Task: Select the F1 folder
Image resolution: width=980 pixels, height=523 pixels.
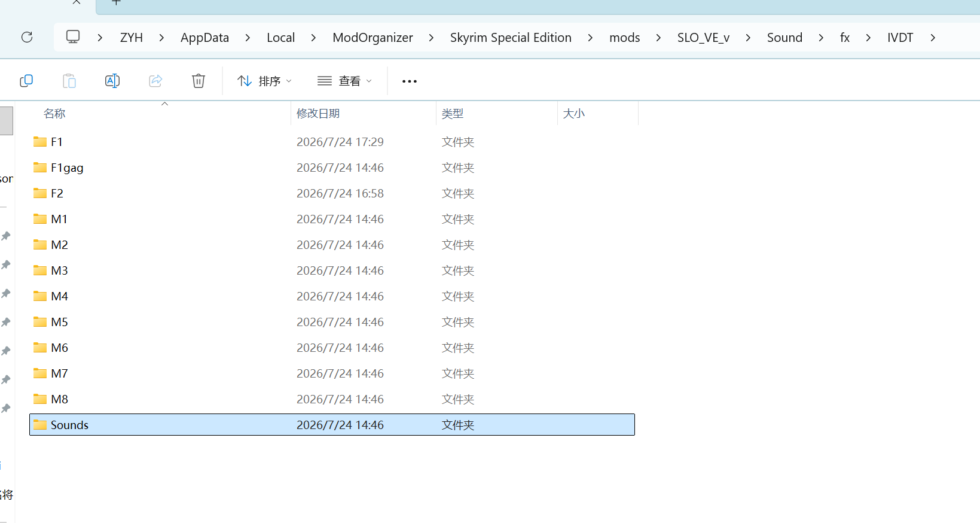Action: pyautogui.click(x=332, y=142)
